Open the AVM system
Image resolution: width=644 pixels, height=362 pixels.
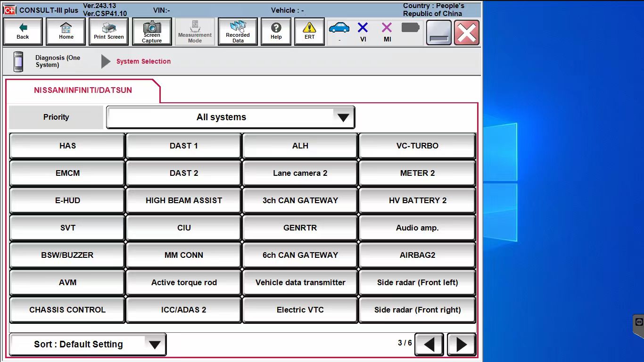point(67,283)
